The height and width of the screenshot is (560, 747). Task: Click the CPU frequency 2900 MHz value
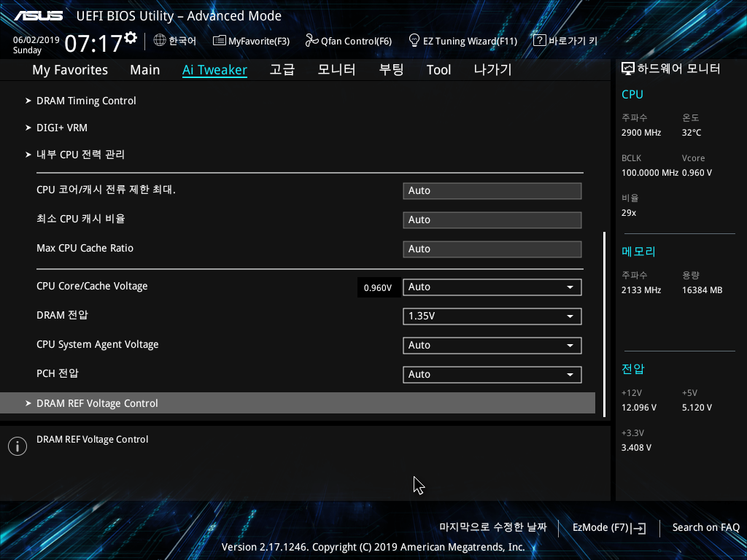point(640,133)
